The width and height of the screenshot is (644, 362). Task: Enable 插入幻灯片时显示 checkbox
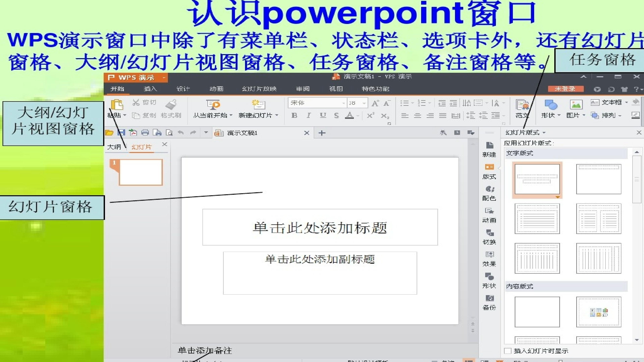[508, 351]
